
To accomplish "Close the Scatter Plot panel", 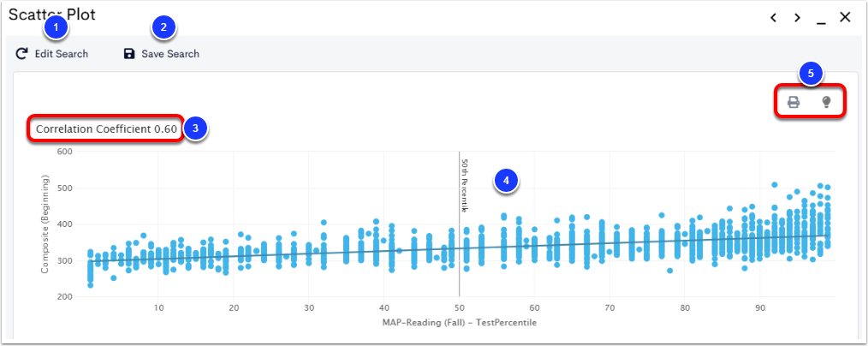I will 845,17.
